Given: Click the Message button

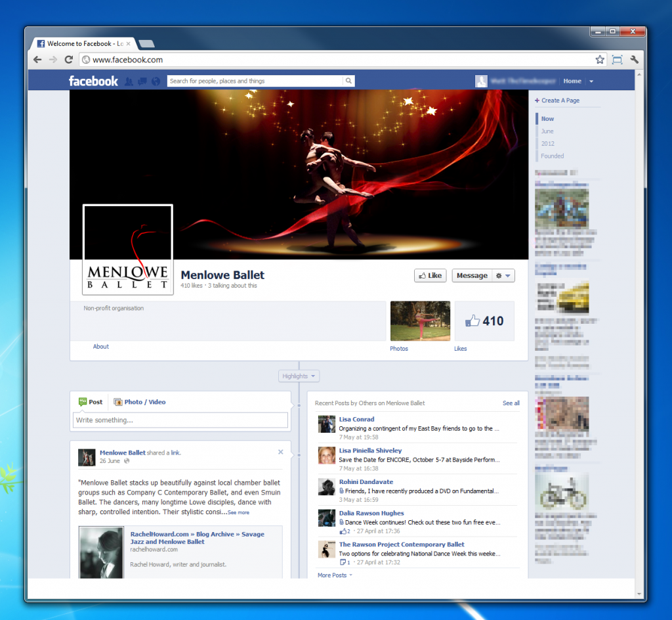Looking at the screenshot, I should point(472,276).
